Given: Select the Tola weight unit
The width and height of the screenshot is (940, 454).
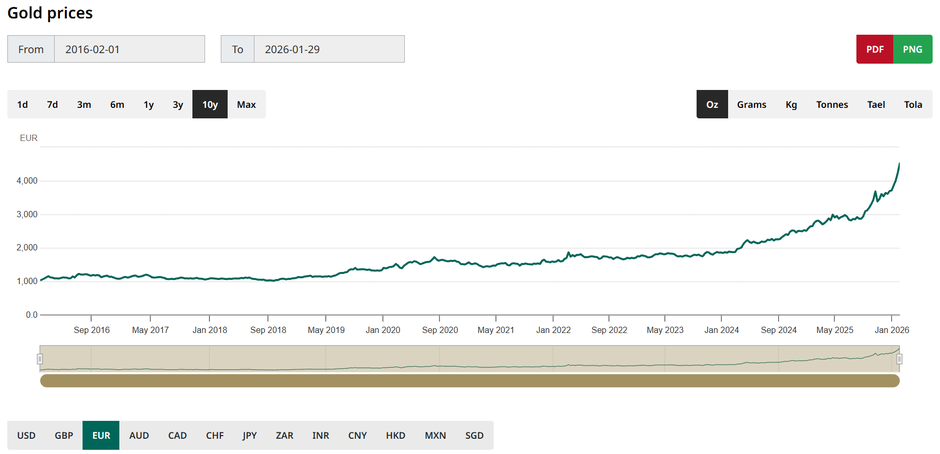Looking at the screenshot, I should (913, 105).
